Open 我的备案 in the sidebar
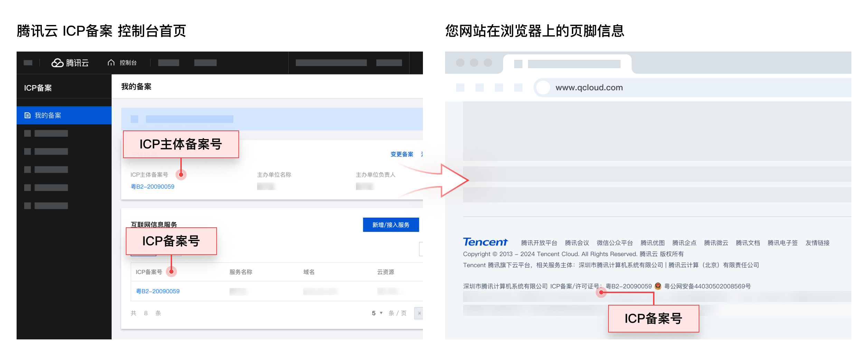This screenshot has width=868, height=356. point(64,115)
